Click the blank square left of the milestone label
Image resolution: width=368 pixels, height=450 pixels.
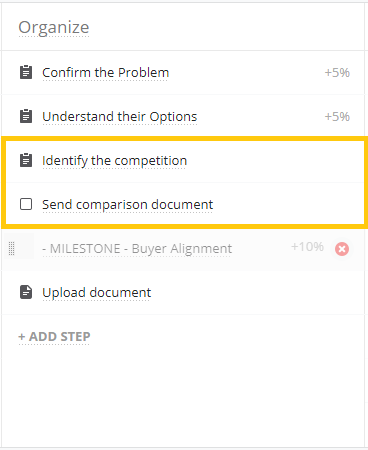pos(26,246)
